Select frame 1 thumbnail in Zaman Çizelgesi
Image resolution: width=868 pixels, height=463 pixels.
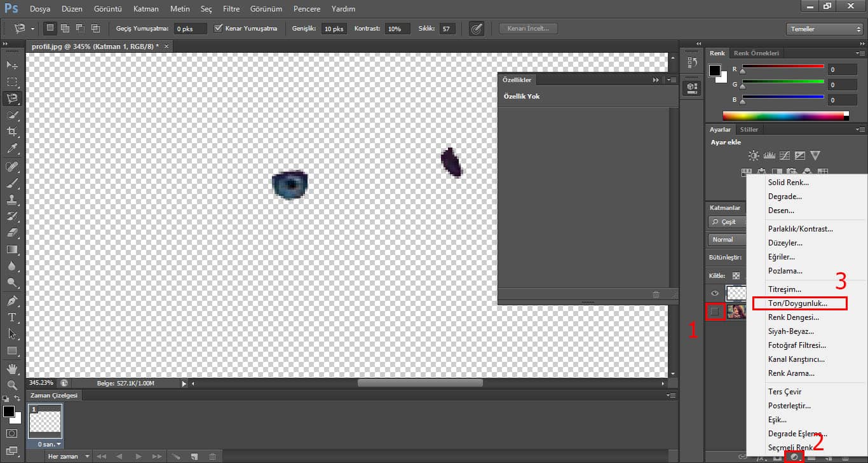click(x=45, y=420)
